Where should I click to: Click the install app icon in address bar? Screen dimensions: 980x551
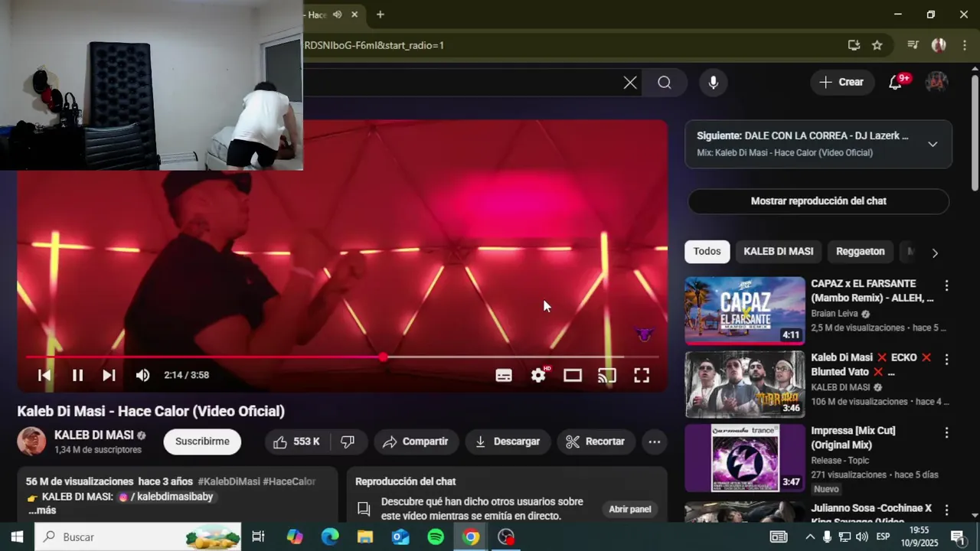(x=854, y=45)
